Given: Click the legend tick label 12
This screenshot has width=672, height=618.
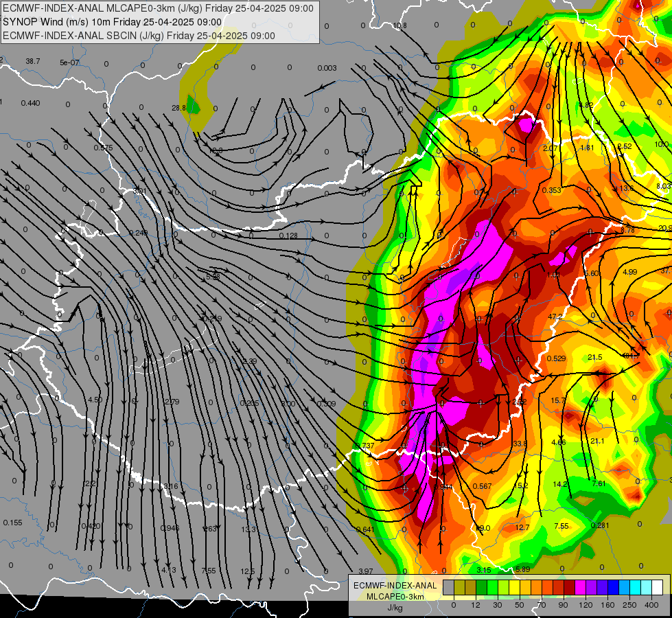Looking at the screenshot, I should 476,605.
